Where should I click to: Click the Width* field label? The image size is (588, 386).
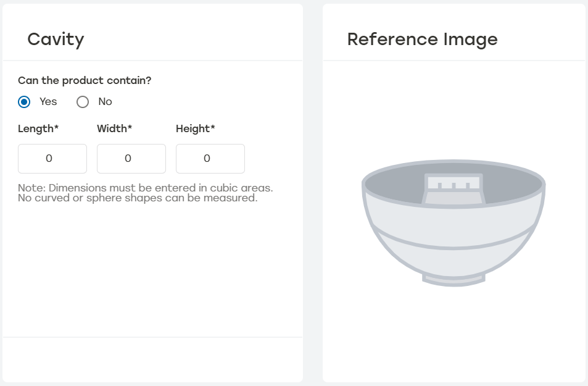(114, 128)
